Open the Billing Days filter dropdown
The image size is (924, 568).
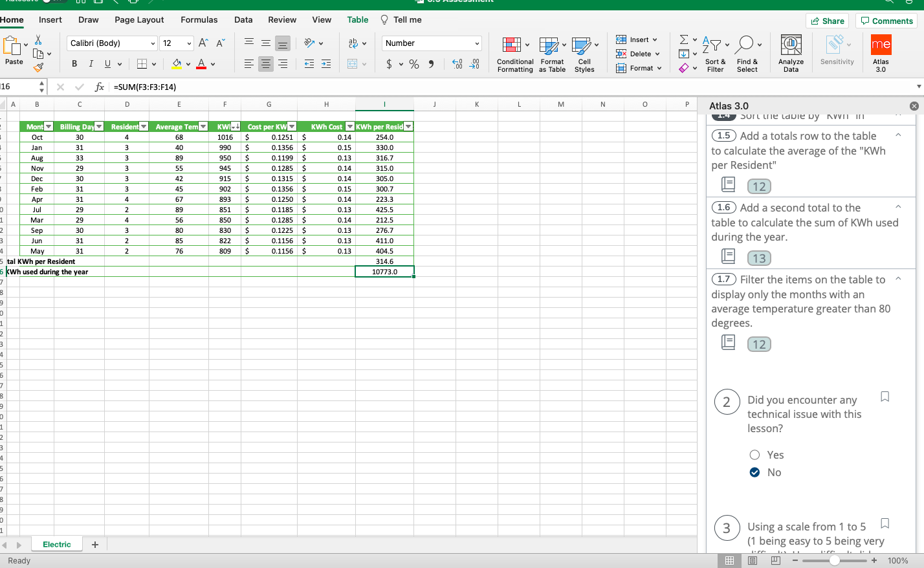coord(99,127)
